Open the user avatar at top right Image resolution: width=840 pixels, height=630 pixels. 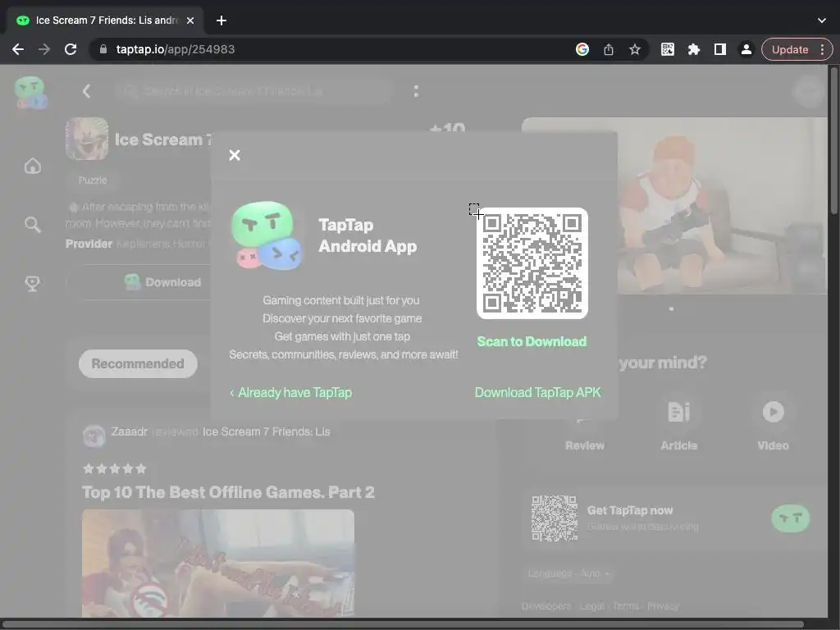click(807, 91)
